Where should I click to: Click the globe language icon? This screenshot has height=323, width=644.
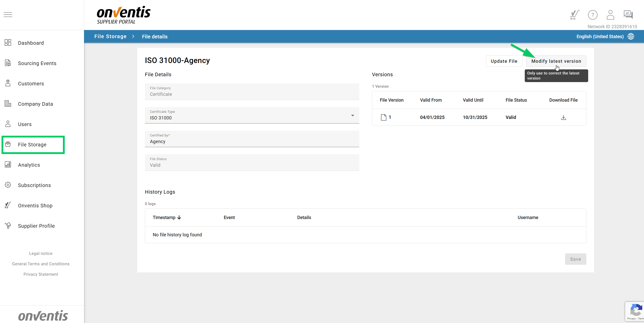tap(631, 37)
